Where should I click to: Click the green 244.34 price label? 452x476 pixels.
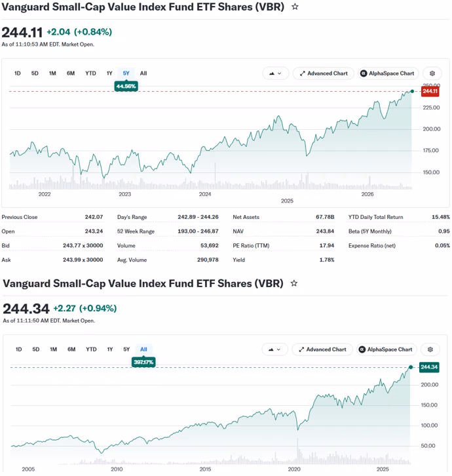(x=429, y=367)
